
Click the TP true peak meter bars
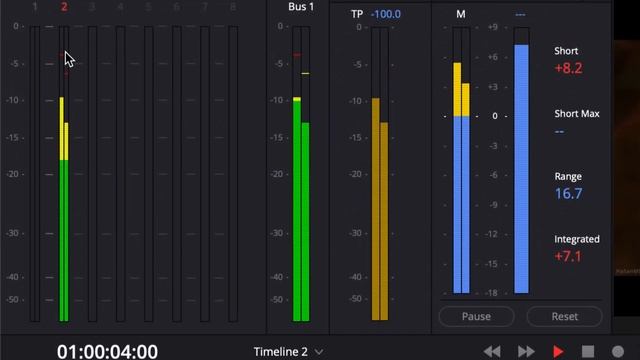tap(380, 174)
